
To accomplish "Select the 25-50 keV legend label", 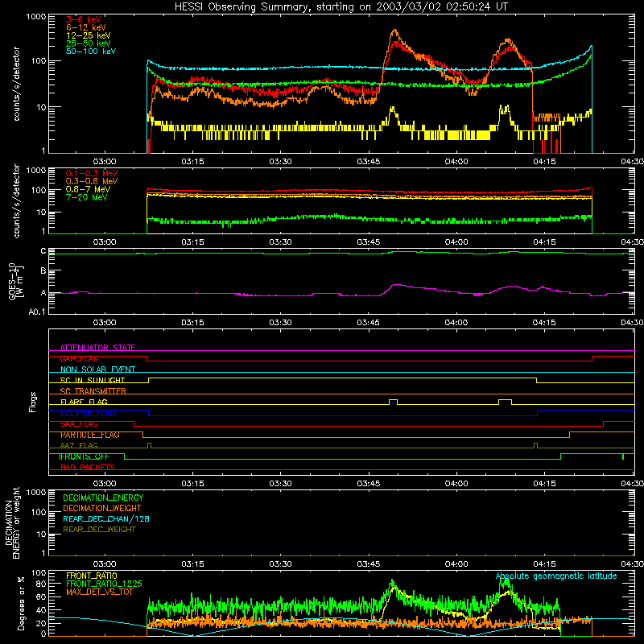I will [x=88, y=43].
